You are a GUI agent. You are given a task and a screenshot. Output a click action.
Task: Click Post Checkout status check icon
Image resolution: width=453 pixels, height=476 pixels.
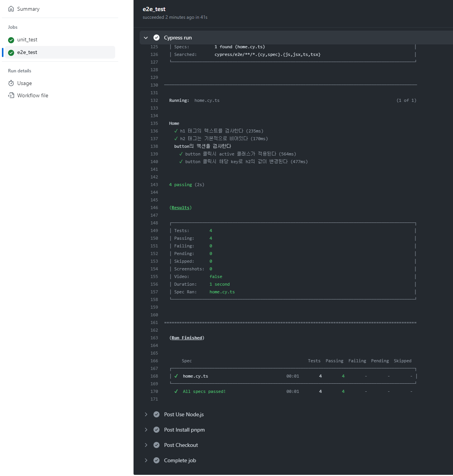click(156, 445)
